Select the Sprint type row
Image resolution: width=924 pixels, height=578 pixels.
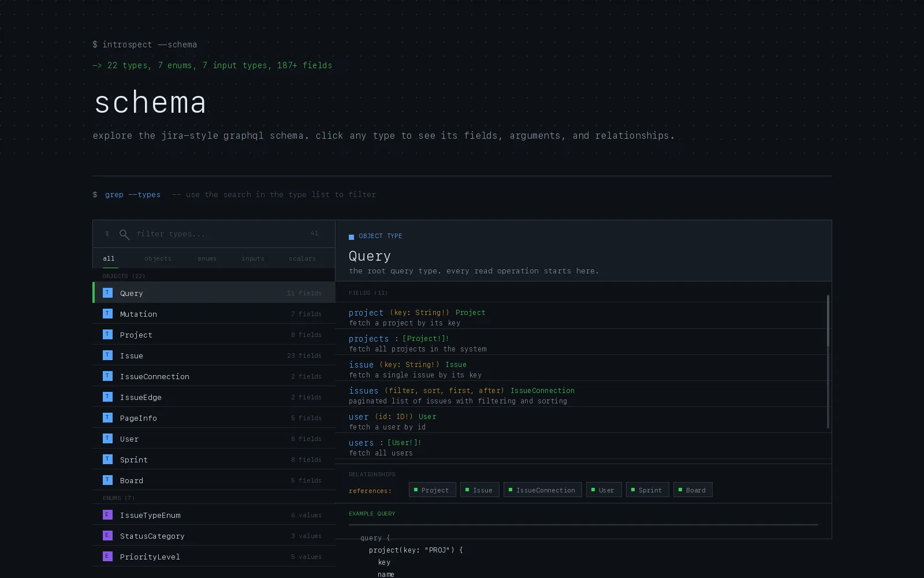tap(214, 459)
